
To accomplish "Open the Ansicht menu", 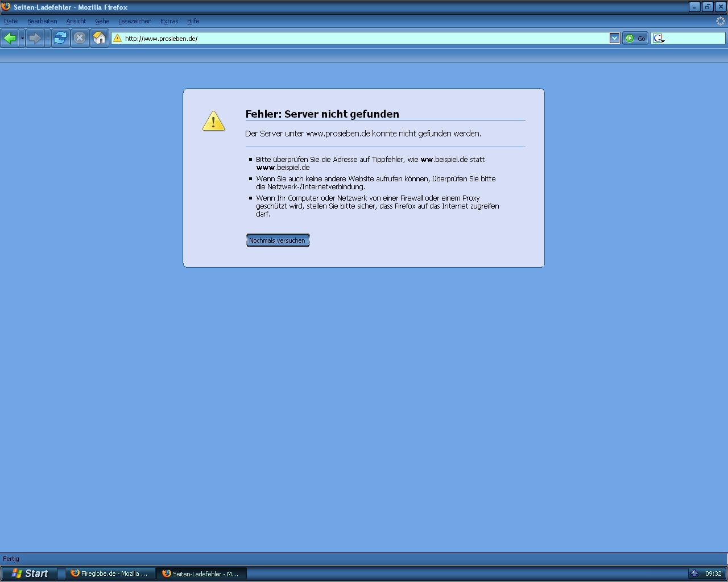I will pyautogui.click(x=76, y=21).
